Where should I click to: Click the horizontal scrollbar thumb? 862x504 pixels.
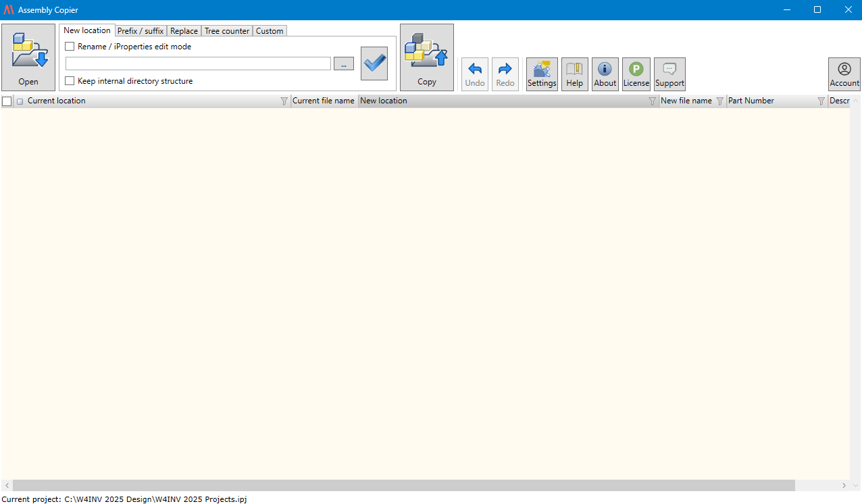(404, 485)
